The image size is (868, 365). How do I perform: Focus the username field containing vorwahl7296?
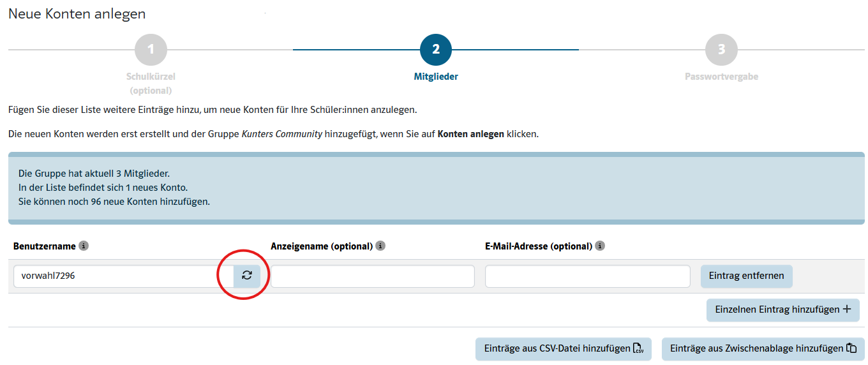click(x=123, y=276)
